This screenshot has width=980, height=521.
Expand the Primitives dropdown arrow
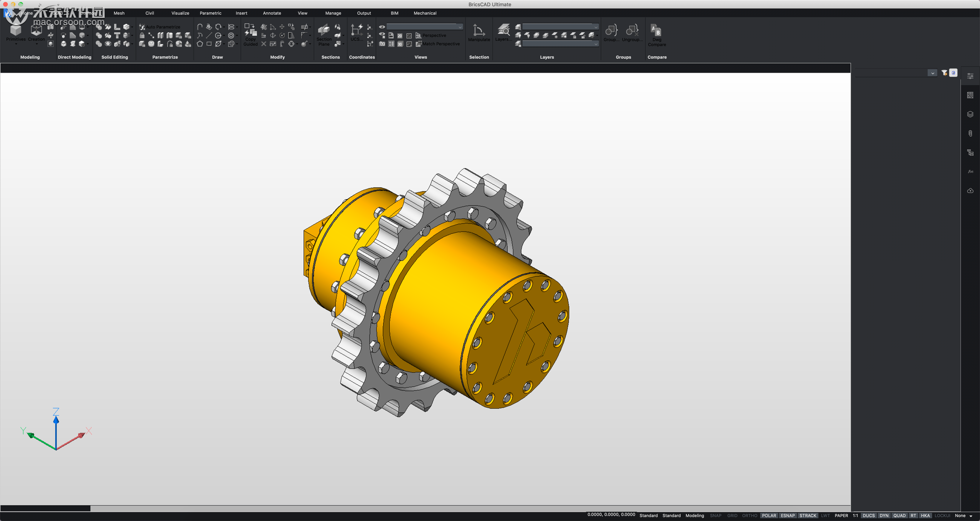[16, 44]
